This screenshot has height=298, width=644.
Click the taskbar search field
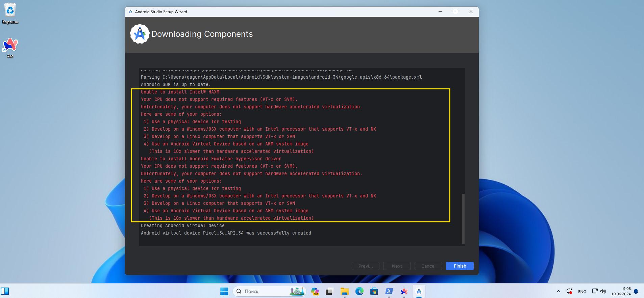coord(270,291)
